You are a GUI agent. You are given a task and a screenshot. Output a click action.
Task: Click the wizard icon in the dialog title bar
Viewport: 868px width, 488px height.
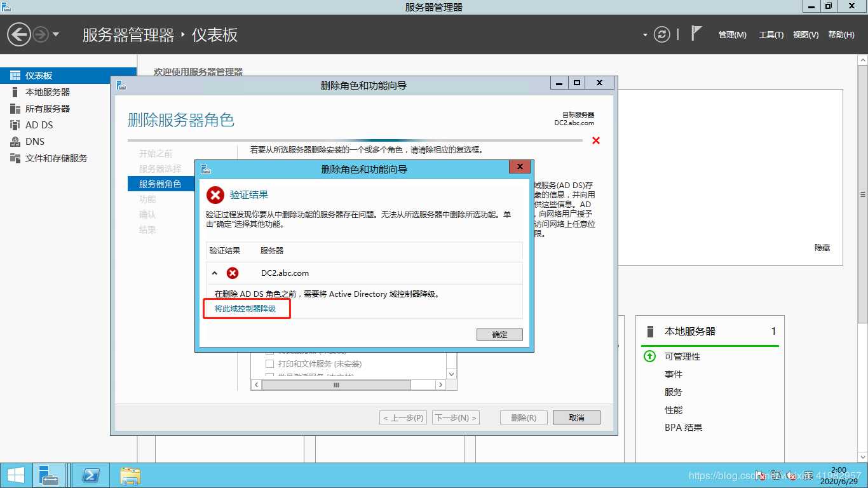(205, 169)
